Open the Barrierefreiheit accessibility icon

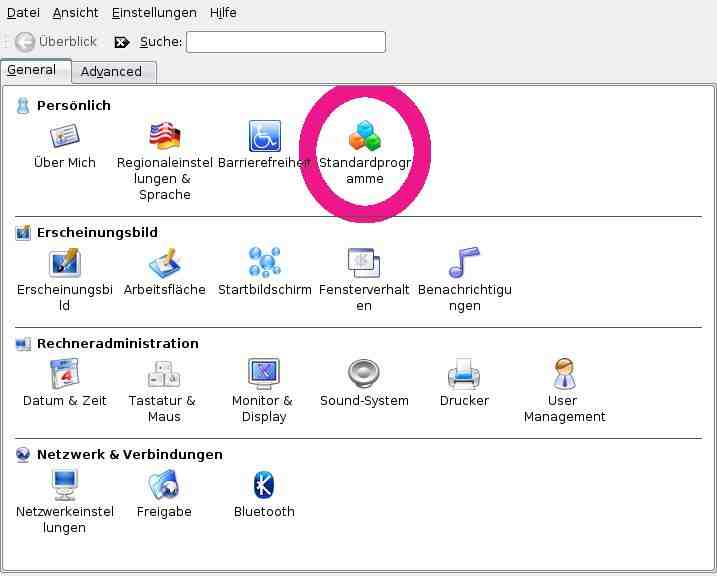[264, 136]
